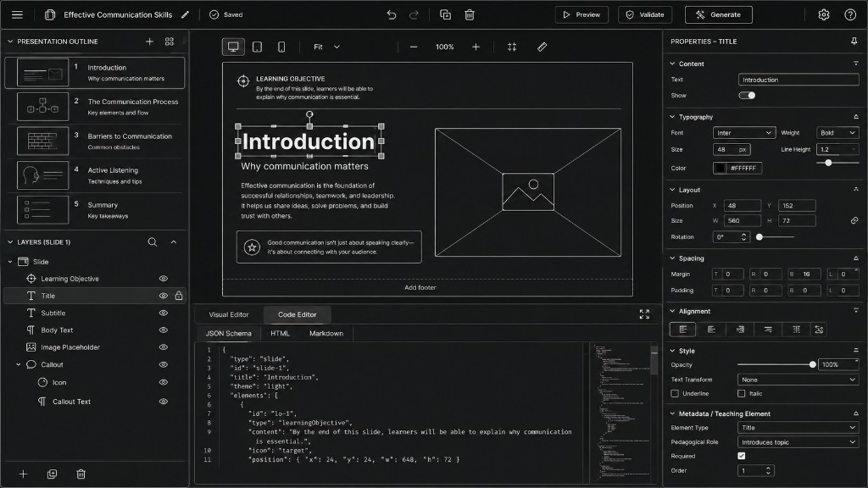Select the JSON Schema tab
Image resolution: width=868 pixels, height=488 pixels.
tap(229, 334)
